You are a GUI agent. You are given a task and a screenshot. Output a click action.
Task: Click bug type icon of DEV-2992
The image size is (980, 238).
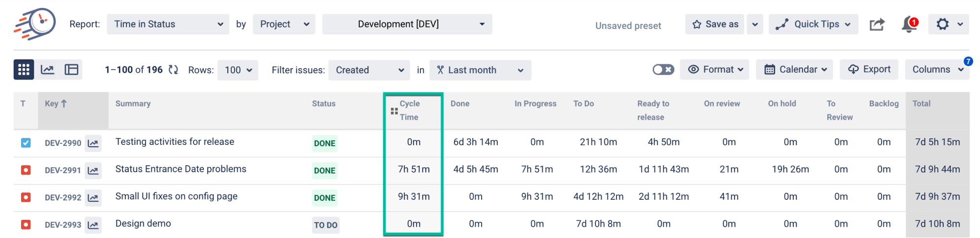pyautogui.click(x=26, y=197)
